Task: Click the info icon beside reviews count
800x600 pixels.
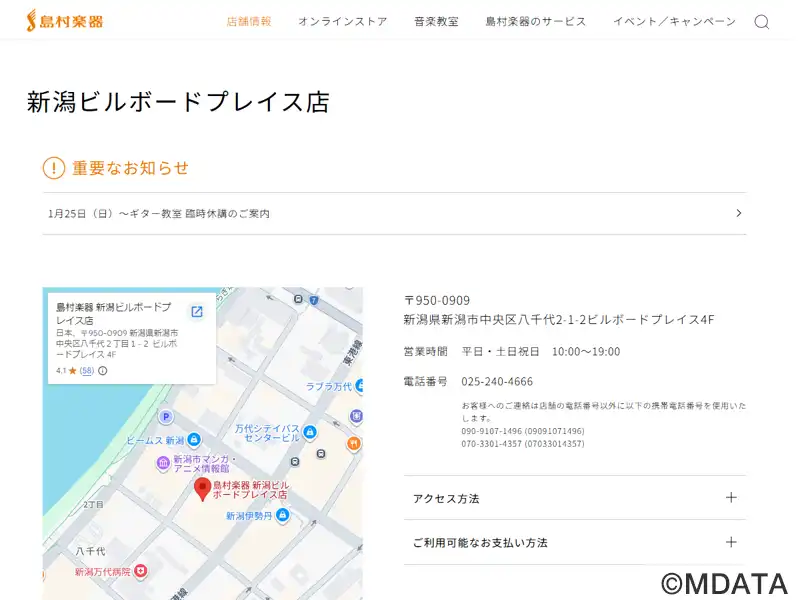Action: pos(103,371)
